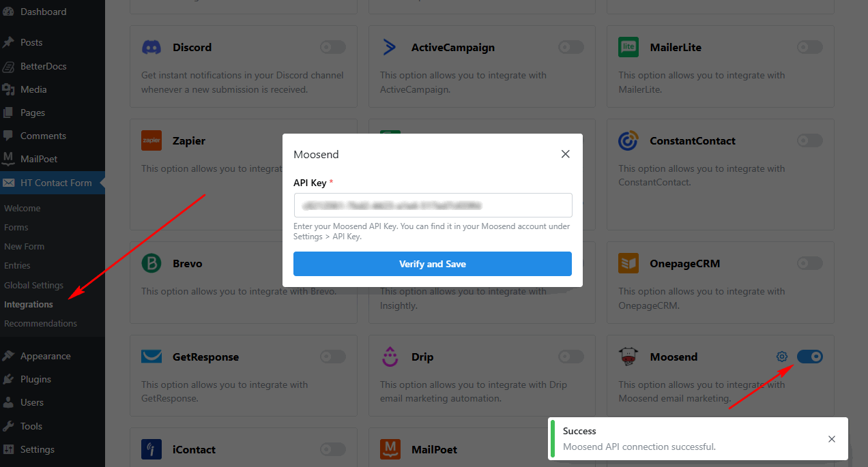Open the Integrations menu item
The height and width of the screenshot is (467, 868).
coord(28,304)
